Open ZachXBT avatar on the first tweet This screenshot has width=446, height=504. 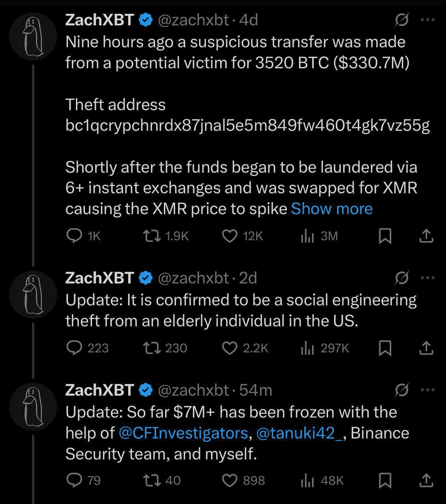coord(33,36)
